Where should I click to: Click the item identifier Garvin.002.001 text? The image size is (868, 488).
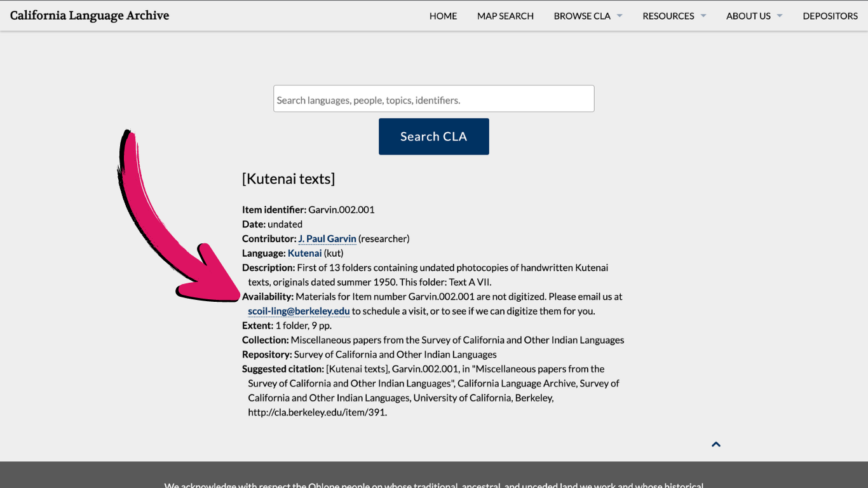pyautogui.click(x=341, y=210)
